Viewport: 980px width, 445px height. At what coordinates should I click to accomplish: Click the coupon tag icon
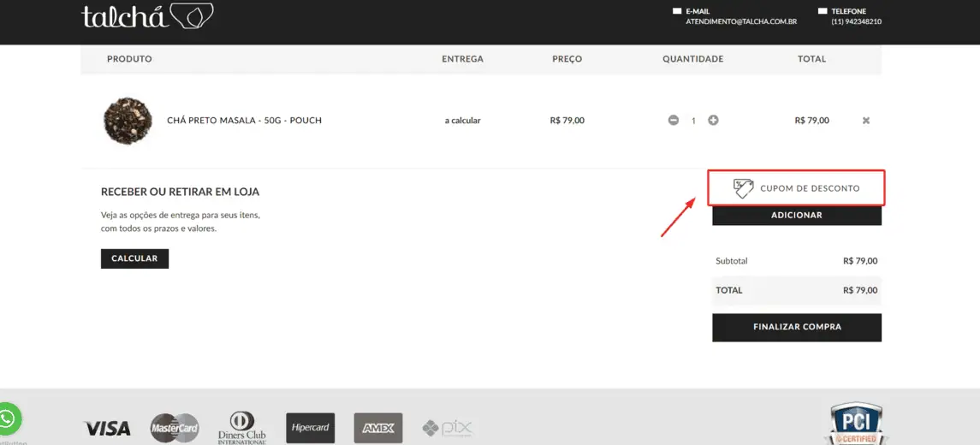(x=743, y=188)
